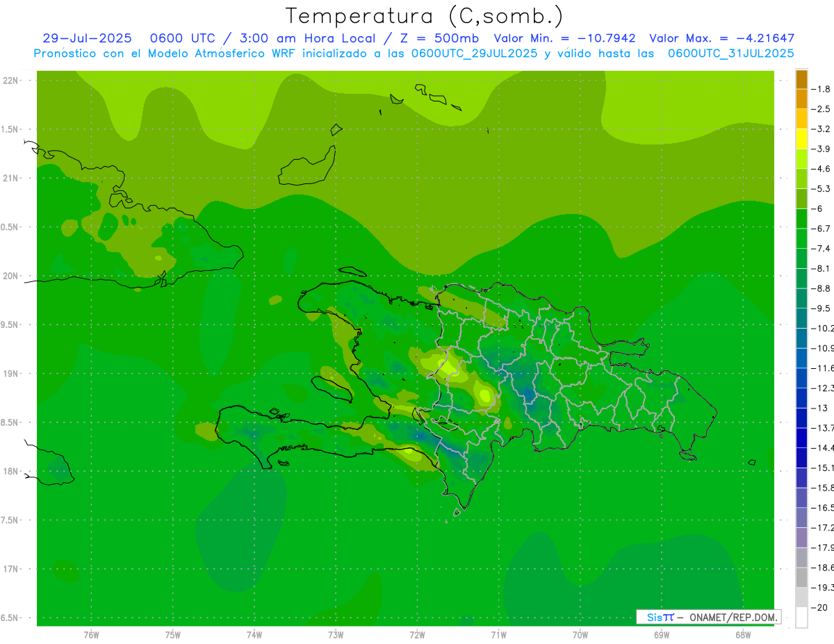Click the "70W" longitude label
The image size is (834, 644).
point(580,635)
